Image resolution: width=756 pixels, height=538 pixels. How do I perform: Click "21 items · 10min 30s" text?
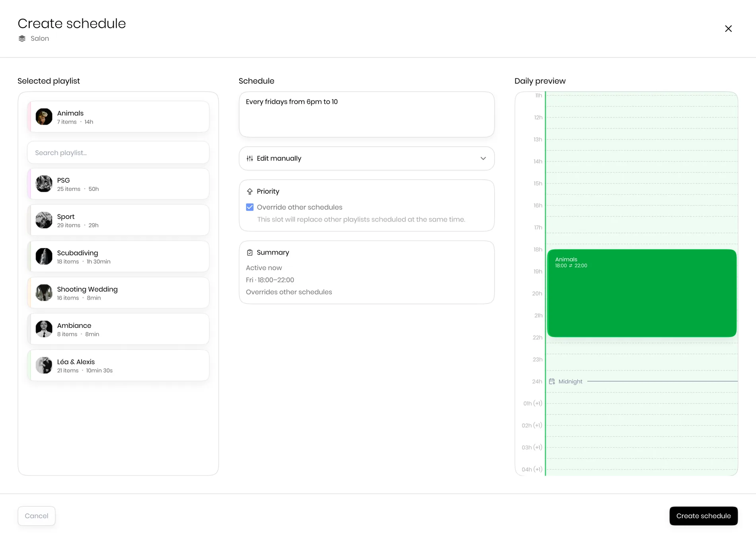tap(85, 371)
